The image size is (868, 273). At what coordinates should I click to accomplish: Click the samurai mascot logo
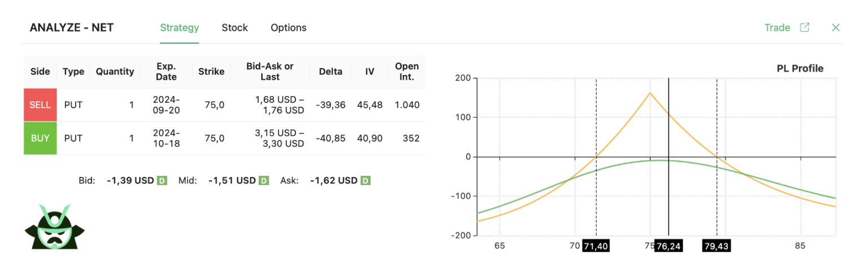[x=54, y=226]
